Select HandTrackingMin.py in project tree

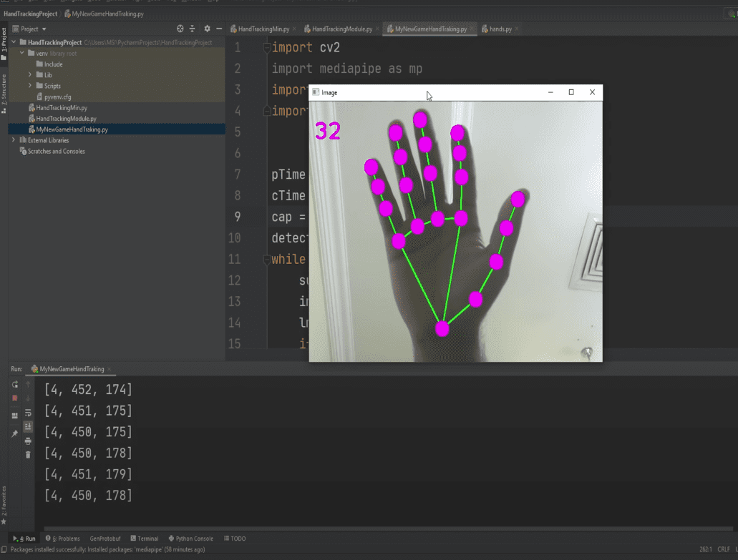[x=62, y=107]
